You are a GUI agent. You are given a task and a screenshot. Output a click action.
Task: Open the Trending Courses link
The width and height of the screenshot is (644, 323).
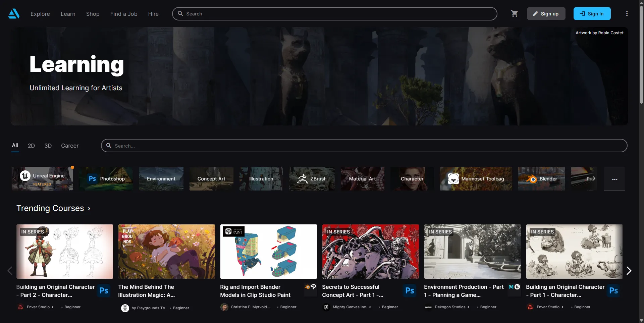(x=53, y=208)
